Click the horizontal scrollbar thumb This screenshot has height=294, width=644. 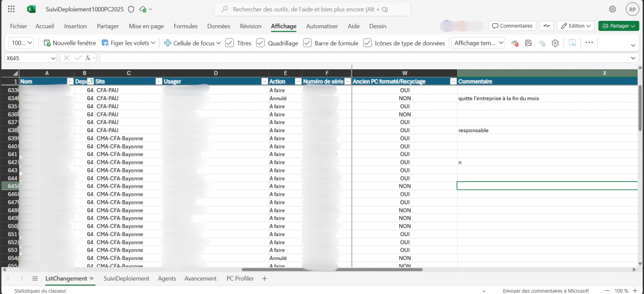click(x=332, y=269)
